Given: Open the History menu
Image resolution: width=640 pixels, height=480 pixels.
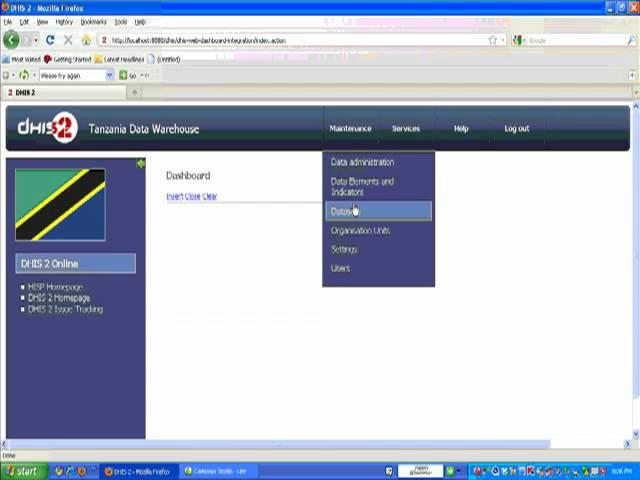Looking at the screenshot, I should (x=64, y=22).
